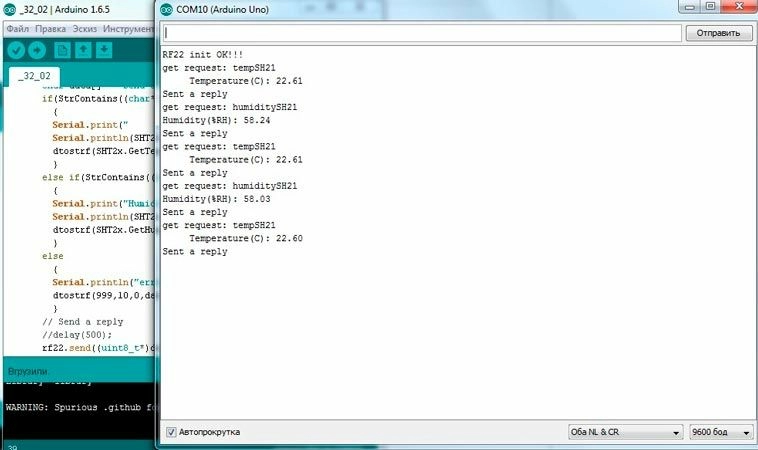
Task: Click the Verify sketch checkmark icon
Action: click(16, 50)
